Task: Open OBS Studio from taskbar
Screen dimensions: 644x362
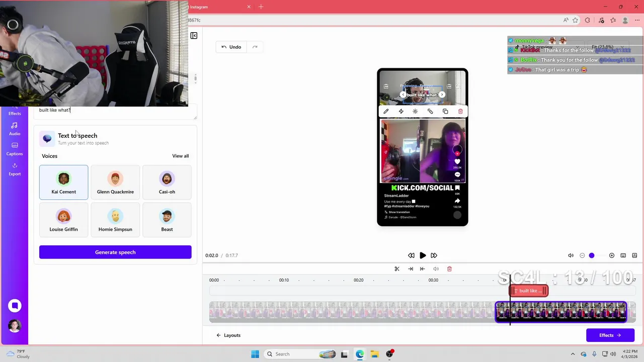Action: click(389, 354)
